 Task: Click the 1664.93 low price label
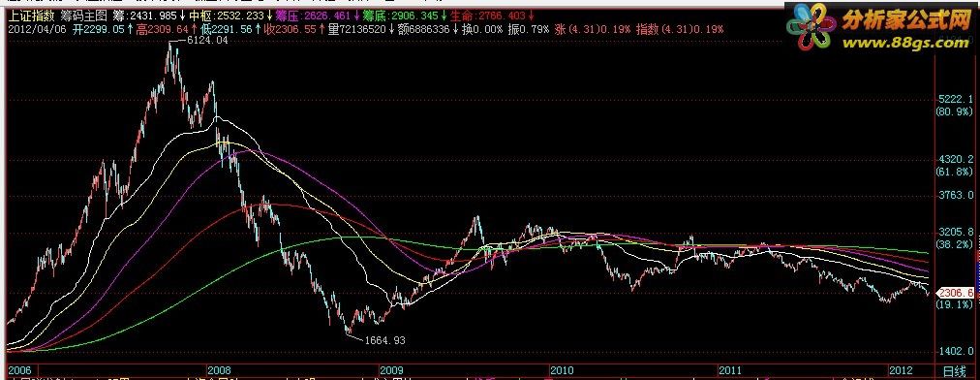coord(385,340)
